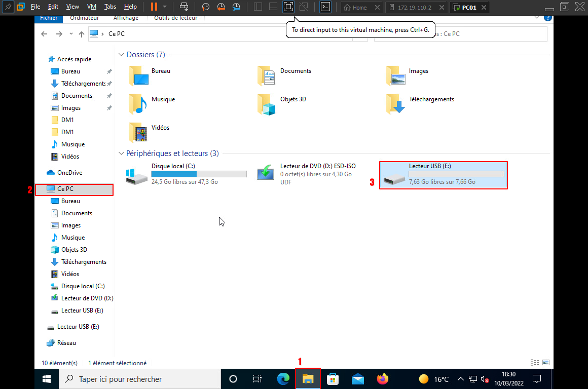588x389 pixels.
Task: Open the dropdown arrow beside pause button
Action: point(165,7)
